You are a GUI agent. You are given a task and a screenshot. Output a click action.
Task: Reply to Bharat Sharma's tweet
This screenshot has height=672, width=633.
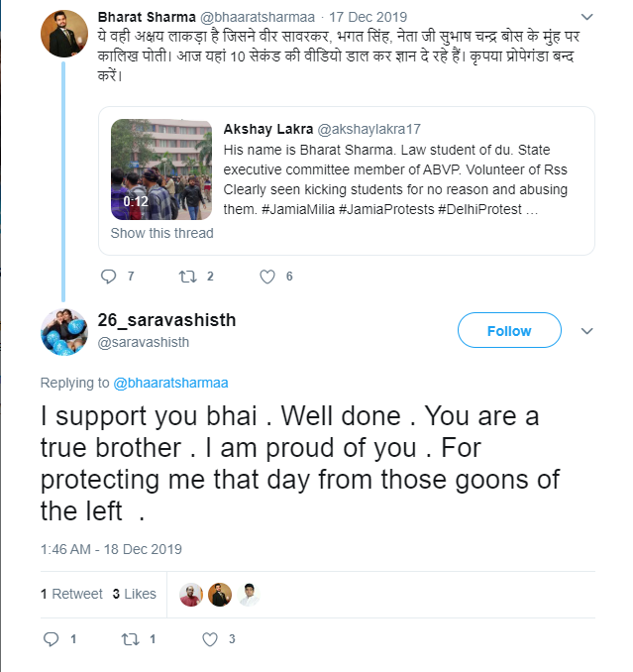pyautogui.click(x=108, y=277)
